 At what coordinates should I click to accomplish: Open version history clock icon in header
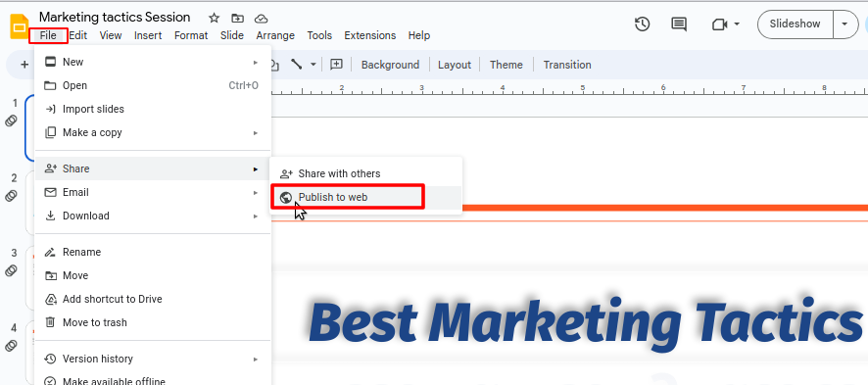pyautogui.click(x=642, y=24)
